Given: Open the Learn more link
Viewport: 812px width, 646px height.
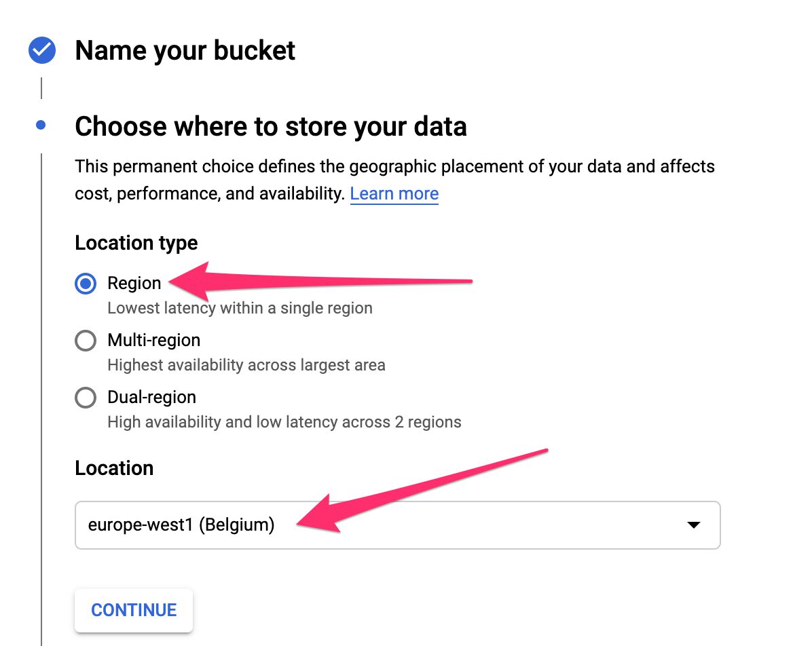Looking at the screenshot, I should 394,193.
